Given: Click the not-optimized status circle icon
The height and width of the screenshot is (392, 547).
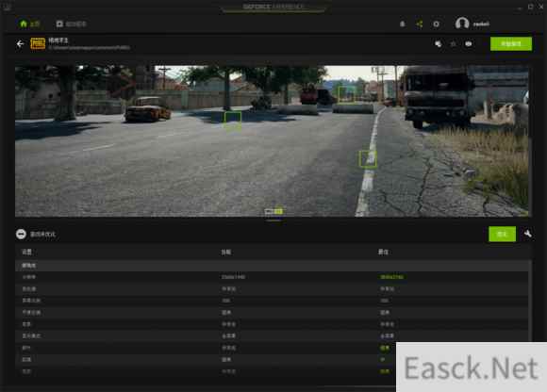Looking at the screenshot, I should (21, 234).
